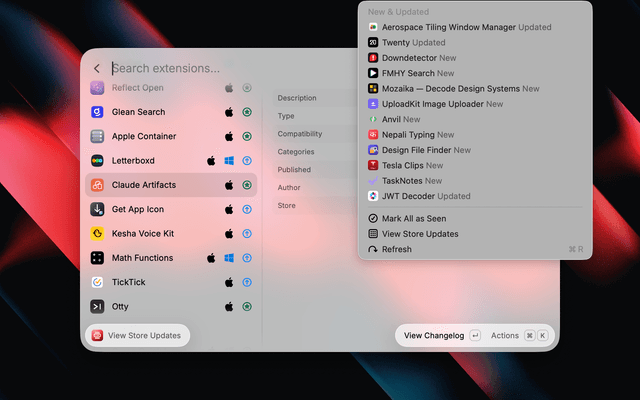Select the Reflect Open extension row
Viewport: 640px width, 400px height.
(x=171, y=88)
